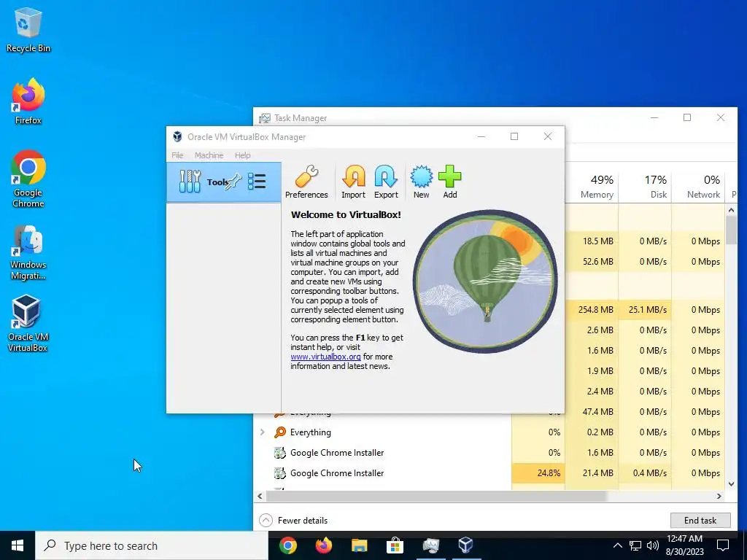Screen dimensions: 747x560
Task: Click the taskbar clock and date
Action: pyautogui.click(x=684, y=545)
